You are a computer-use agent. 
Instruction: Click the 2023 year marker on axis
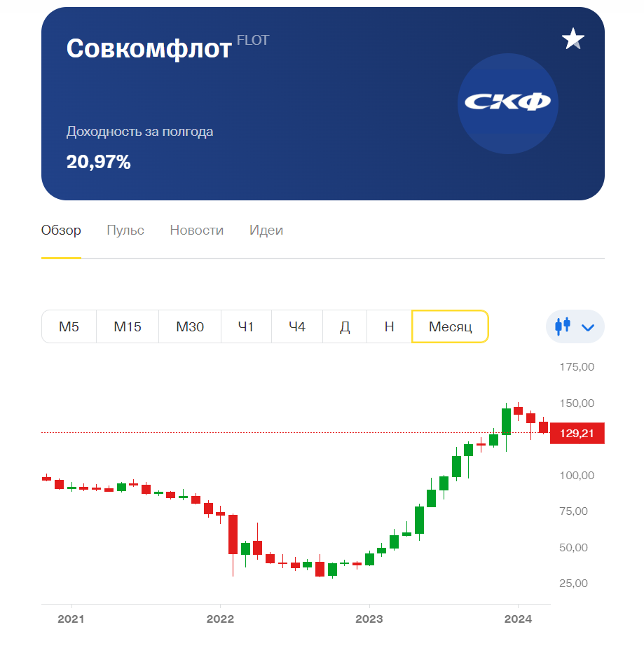click(369, 619)
